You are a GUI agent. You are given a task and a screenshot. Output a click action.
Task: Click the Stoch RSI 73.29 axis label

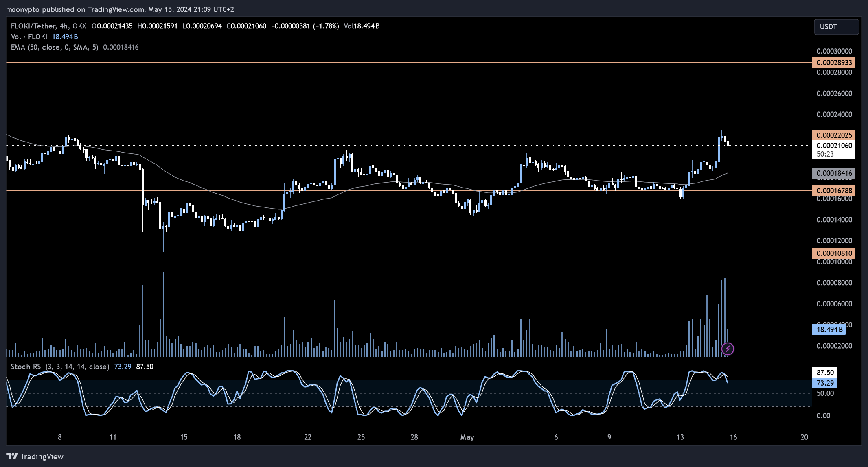825,383
